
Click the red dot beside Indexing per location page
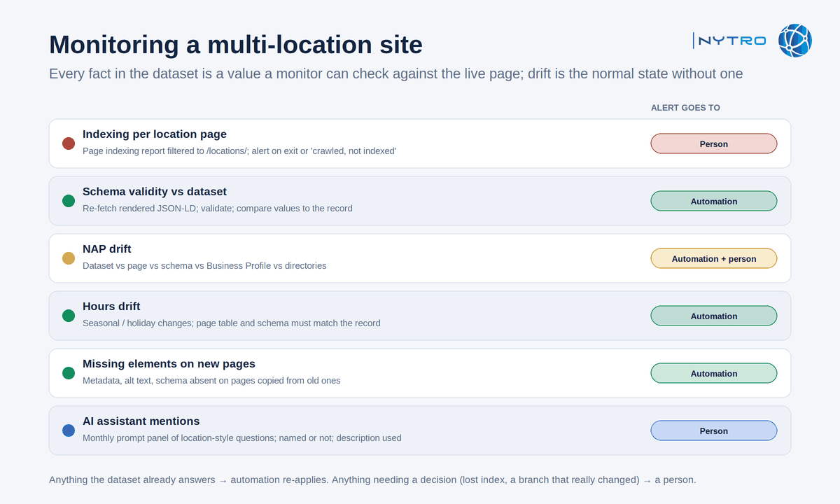69,143
